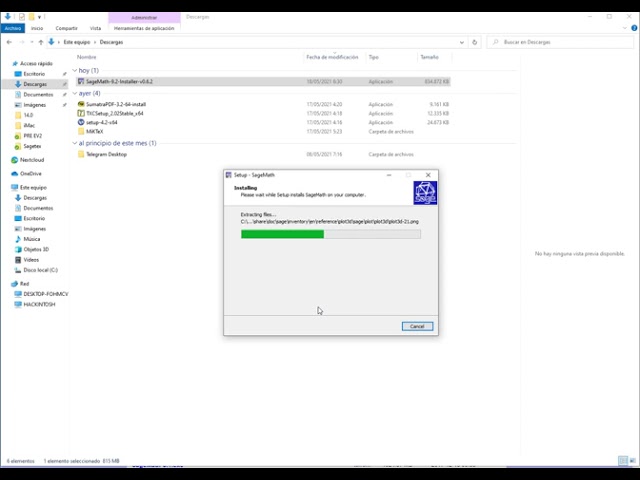Sort by Fecha de modificación column

click(332, 57)
